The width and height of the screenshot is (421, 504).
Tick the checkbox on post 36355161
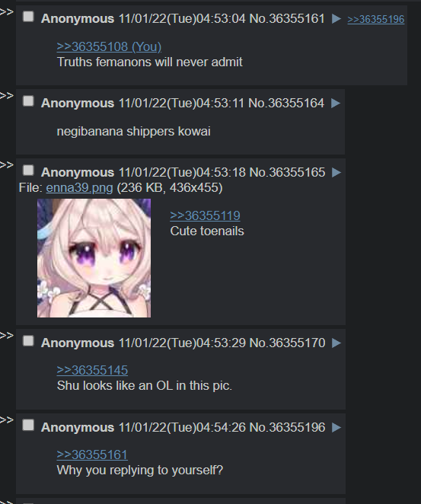(x=28, y=17)
